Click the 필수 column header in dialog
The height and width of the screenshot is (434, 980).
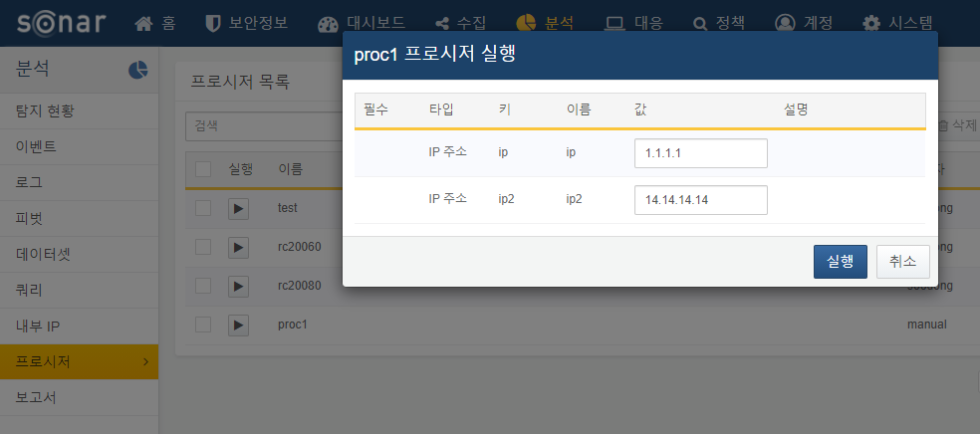[375, 109]
